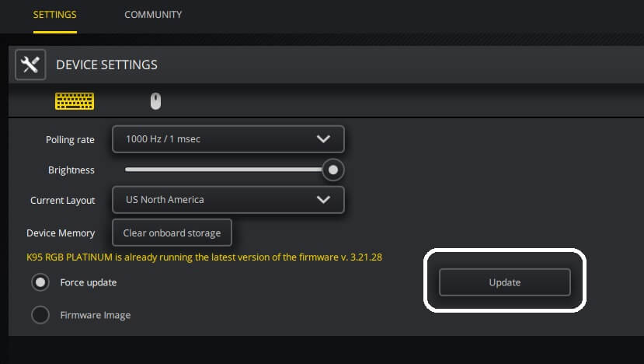Viewport: 644px width, 364px height.
Task: Expand the Polling rate dropdown arrow
Action: (x=324, y=139)
